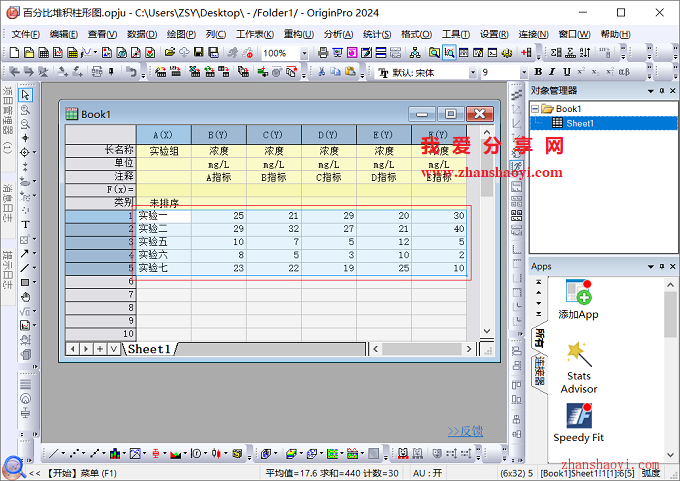
Task: Select column B(Y) header
Action: pyautogui.click(x=219, y=135)
